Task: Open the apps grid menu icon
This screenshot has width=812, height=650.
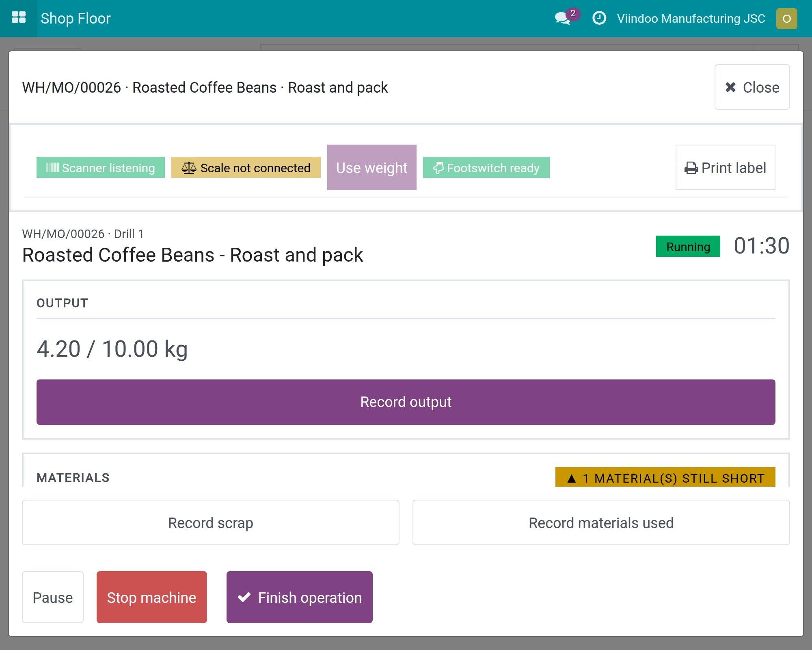Action: coord(19,18)
